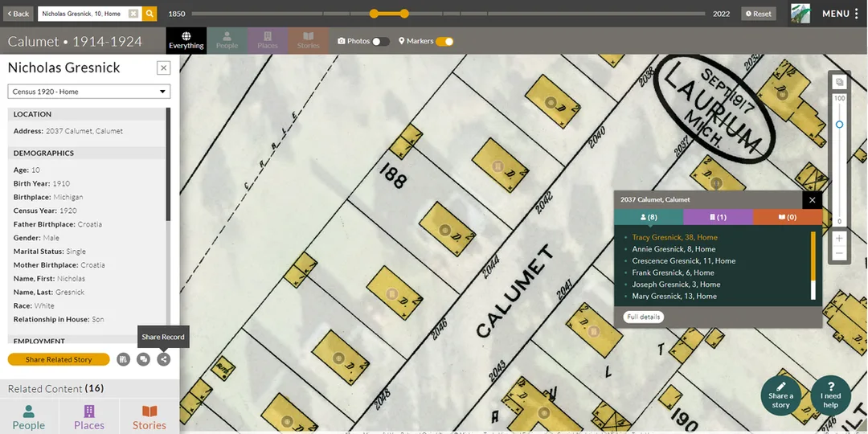Click the timeline end handle
This screenshot has height=434, width=868.
click(404, 14)
